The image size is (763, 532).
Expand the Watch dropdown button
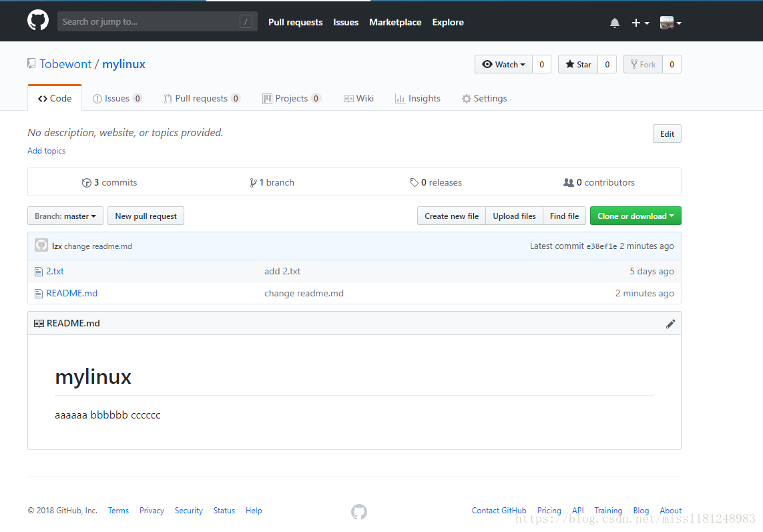coord(503,64)
